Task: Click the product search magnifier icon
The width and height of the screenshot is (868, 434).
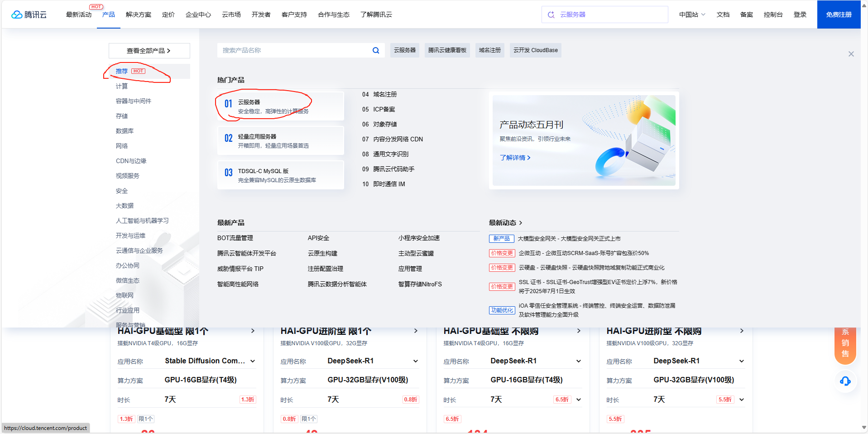Action: pos(376,50)
